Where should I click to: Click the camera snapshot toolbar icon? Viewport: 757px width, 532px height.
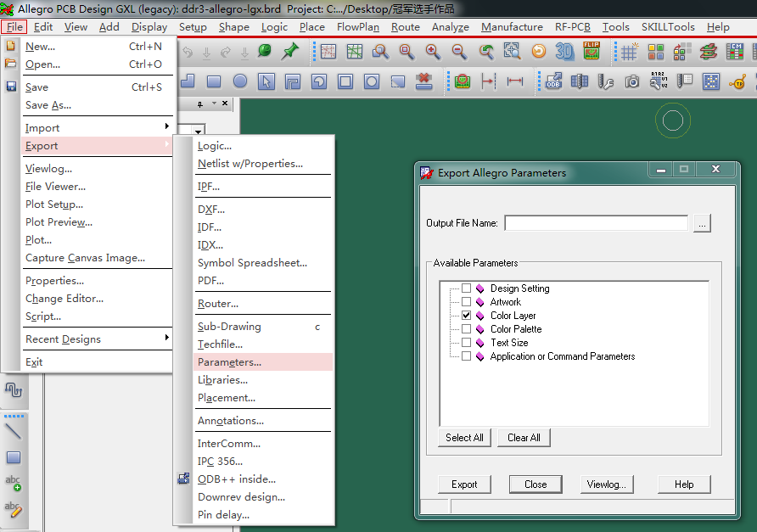[x=632, y=82]
